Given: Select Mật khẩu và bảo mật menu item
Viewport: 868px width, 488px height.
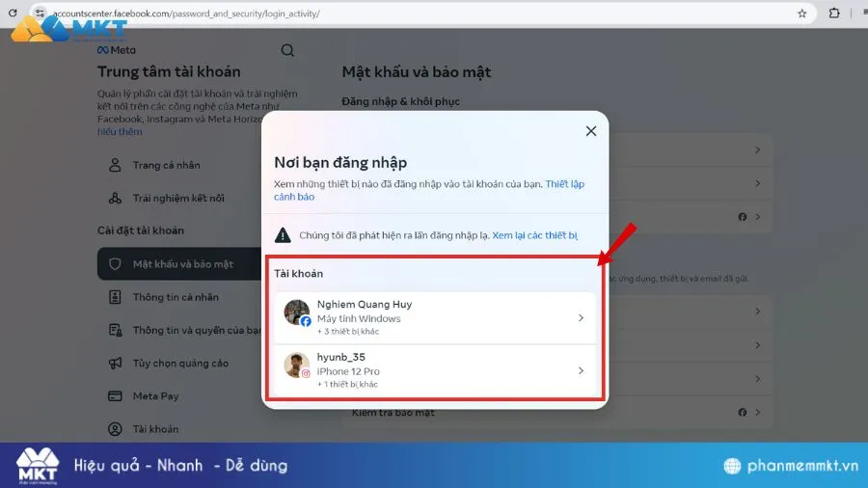Looking at the screenshot, I should pos(182,264).
